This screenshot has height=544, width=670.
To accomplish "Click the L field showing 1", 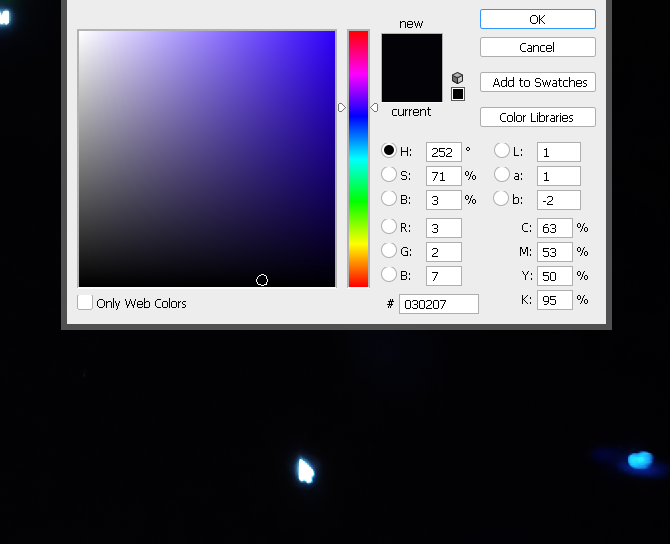I will (559, 152).
